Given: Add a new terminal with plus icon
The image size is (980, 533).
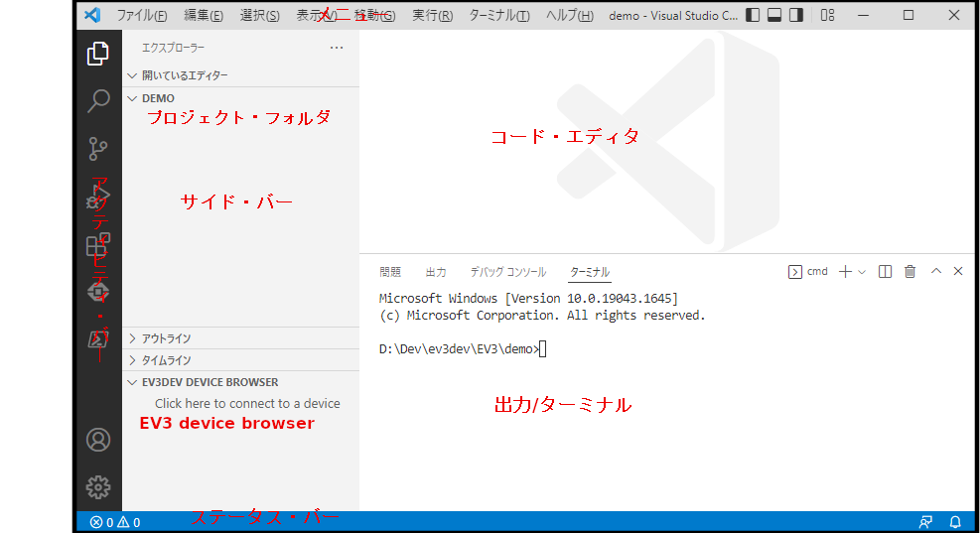Looking at the screenshot, I should [845, 272].
